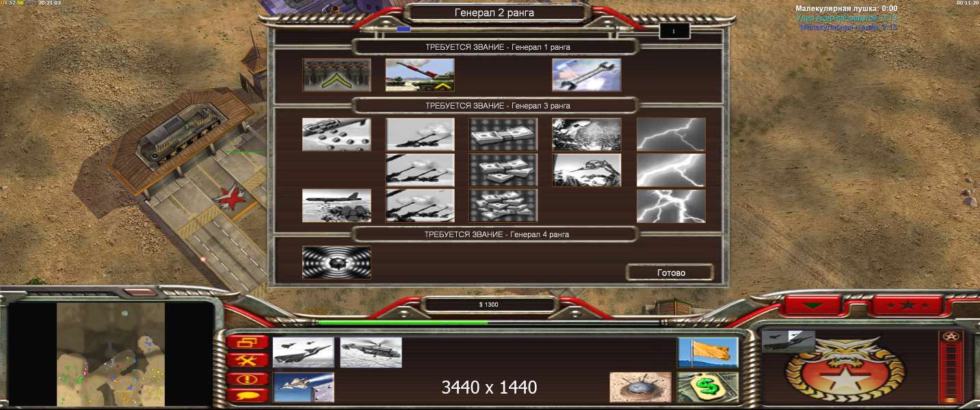Click the Генерал 2 ранга title
This screenshot has width=980, height=410.
(x=494, y=12)
